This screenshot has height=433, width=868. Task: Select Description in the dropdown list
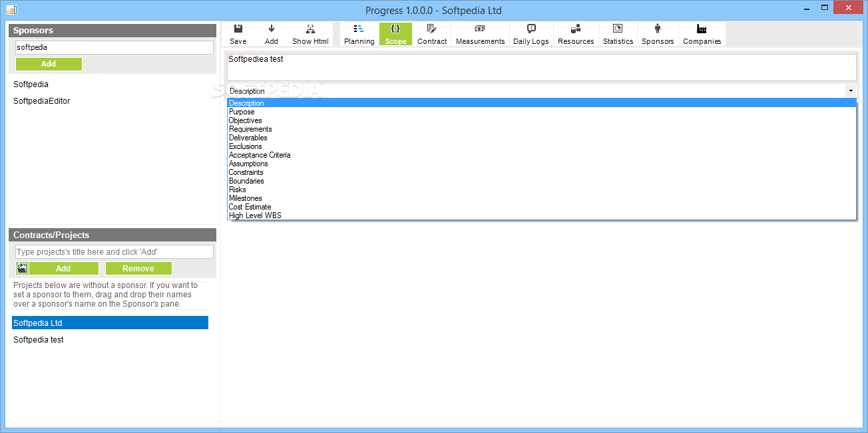point(541,103)
